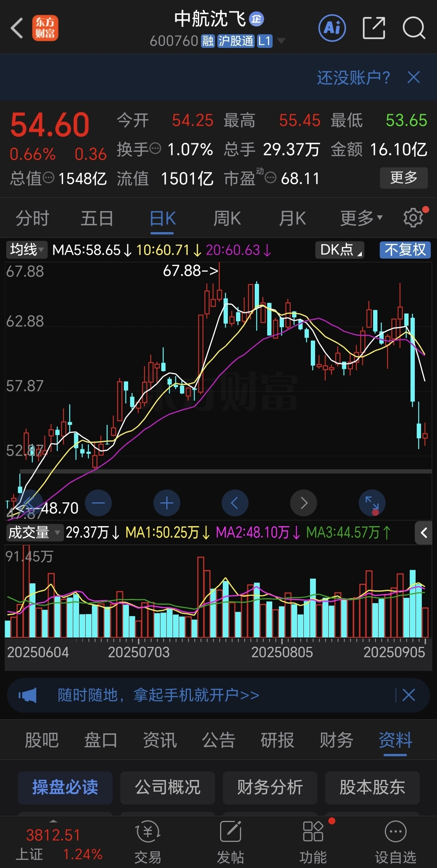Collapse volume panel side arrow
The width and height of the screenshot is (437, 868).
pyautogui.click(x=424, y=532)
